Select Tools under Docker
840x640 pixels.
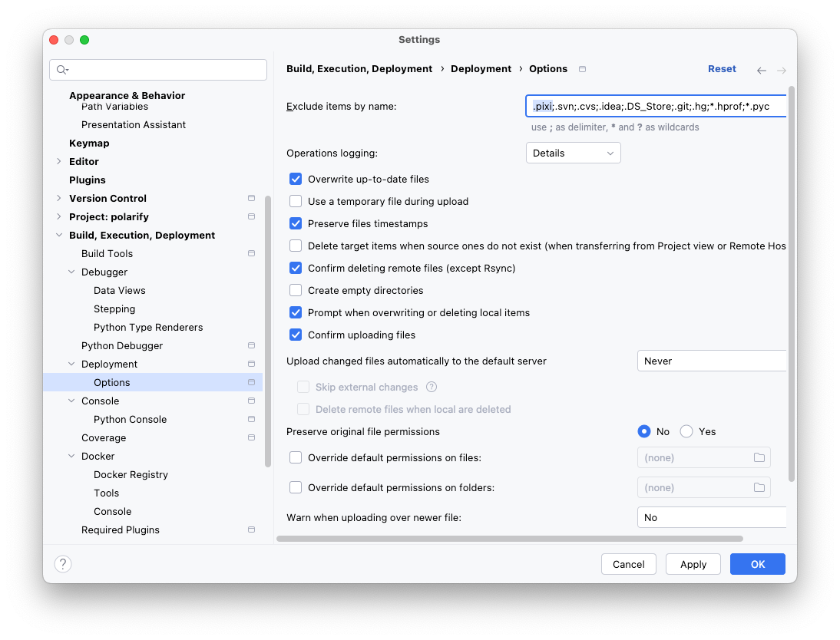tap(106, 493)
